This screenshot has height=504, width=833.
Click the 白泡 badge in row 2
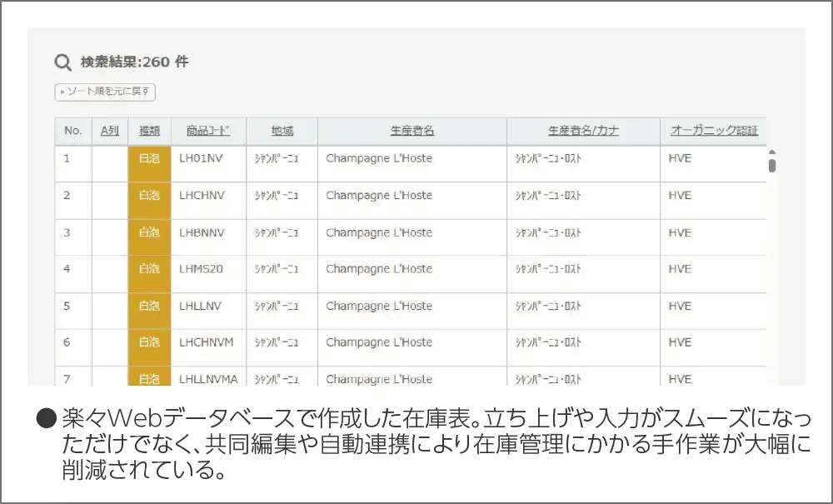149,196
